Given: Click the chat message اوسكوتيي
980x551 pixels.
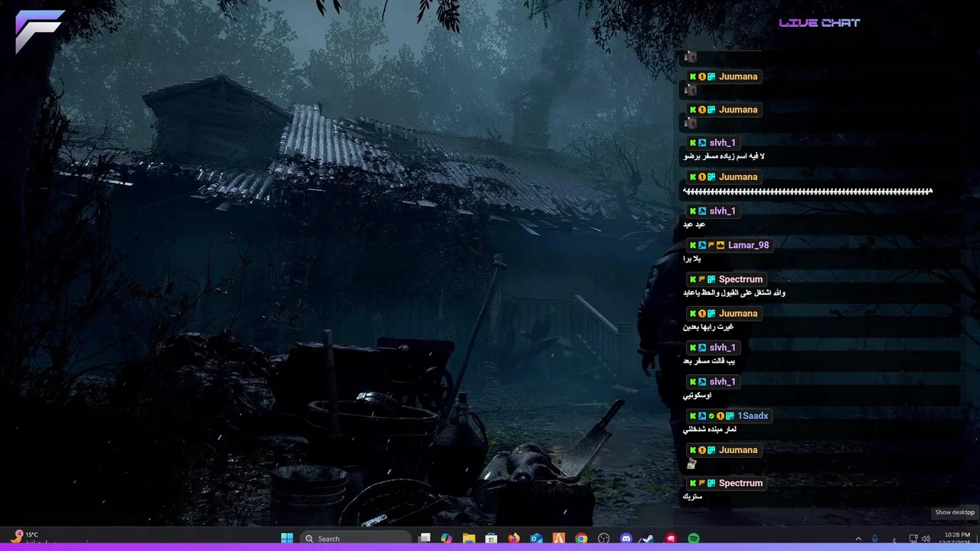Looking at the screenshot, I should [697, 396].
